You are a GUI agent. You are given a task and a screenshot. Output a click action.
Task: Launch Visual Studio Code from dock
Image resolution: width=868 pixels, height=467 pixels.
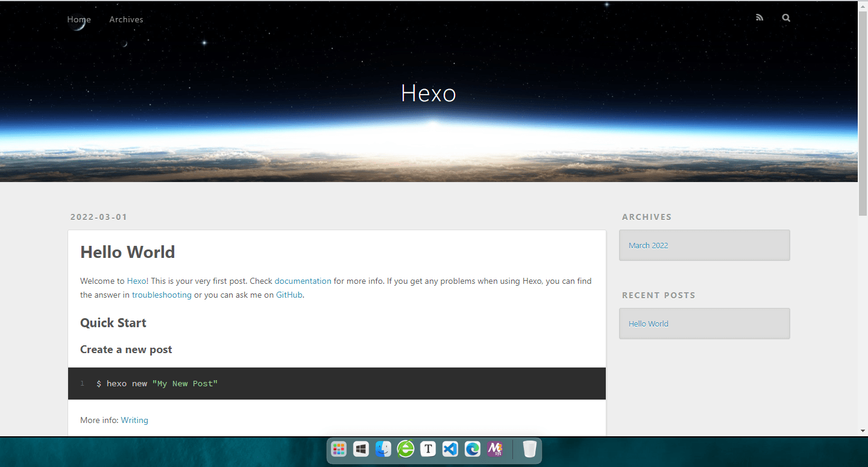point(450,449)
